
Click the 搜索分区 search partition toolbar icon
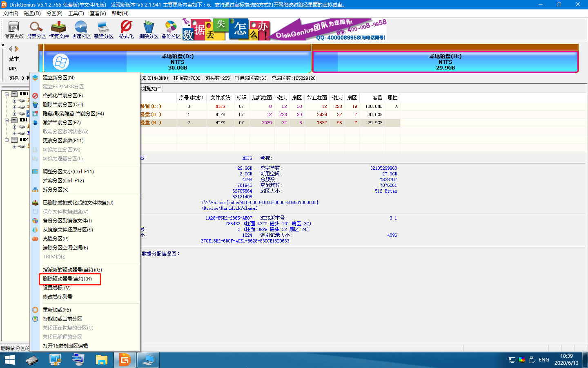[36, 29]
